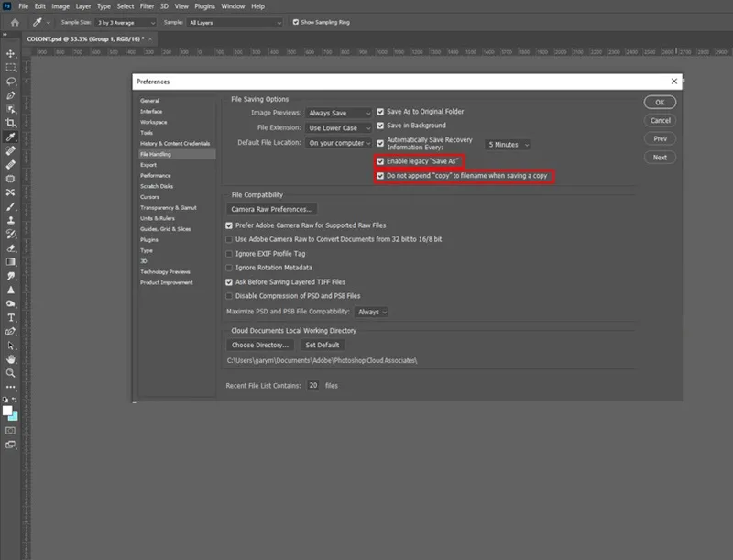The image size is (733, 560).
Task: Select the Crop tool
Action: coord(10,124)
